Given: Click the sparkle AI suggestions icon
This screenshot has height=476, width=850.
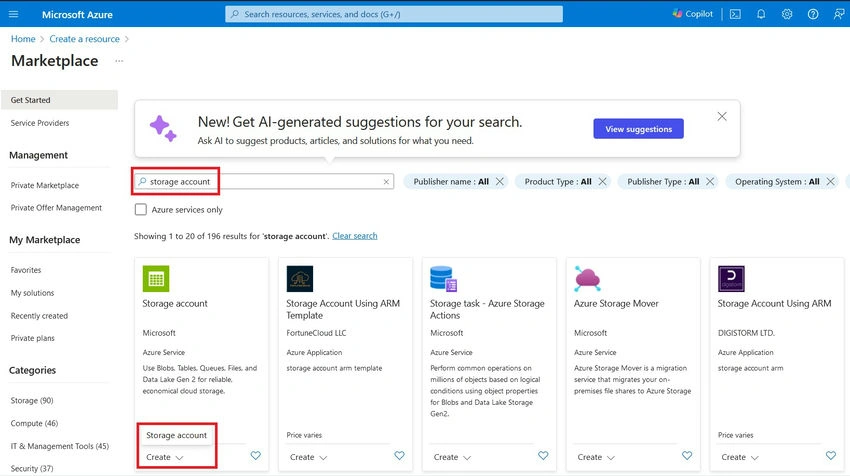Looking at the screenshot, I should pyautogui.click(x=163, y=128).
